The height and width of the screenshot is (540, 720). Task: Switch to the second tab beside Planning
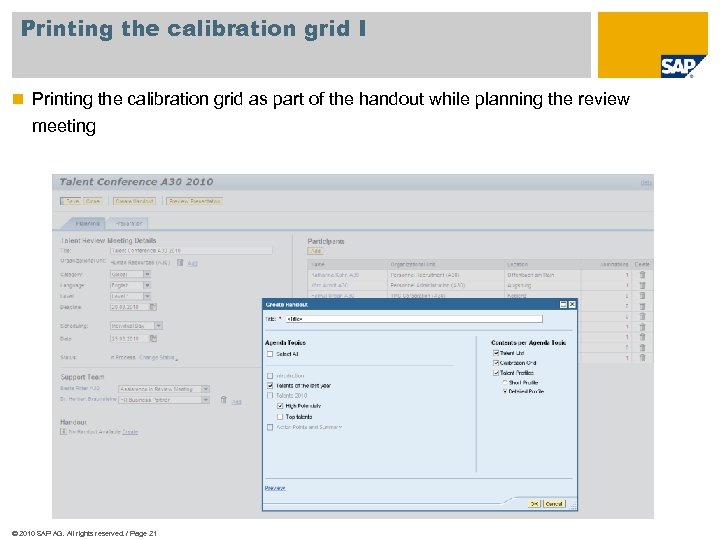click(x=129, y=224)
